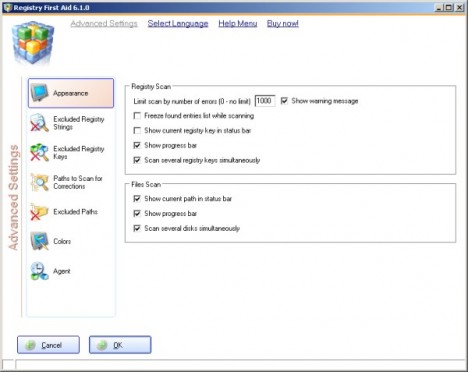468x372 pixels.
Task: Click the Excluded Registry Keys cubes icon
Action: (x=40, y=152)
